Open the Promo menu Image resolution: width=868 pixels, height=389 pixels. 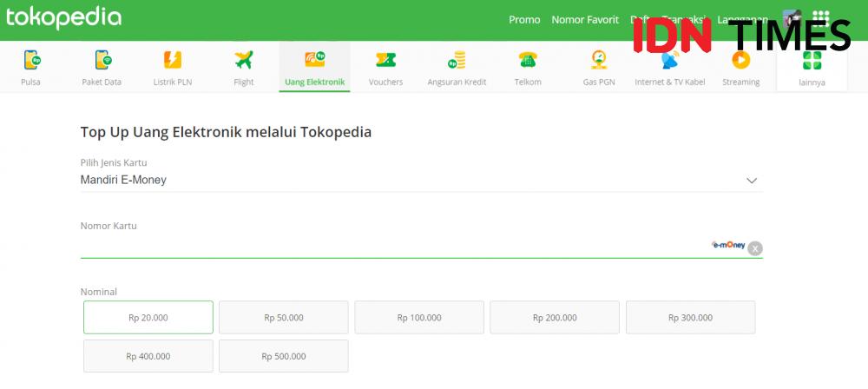coord(524,20)
